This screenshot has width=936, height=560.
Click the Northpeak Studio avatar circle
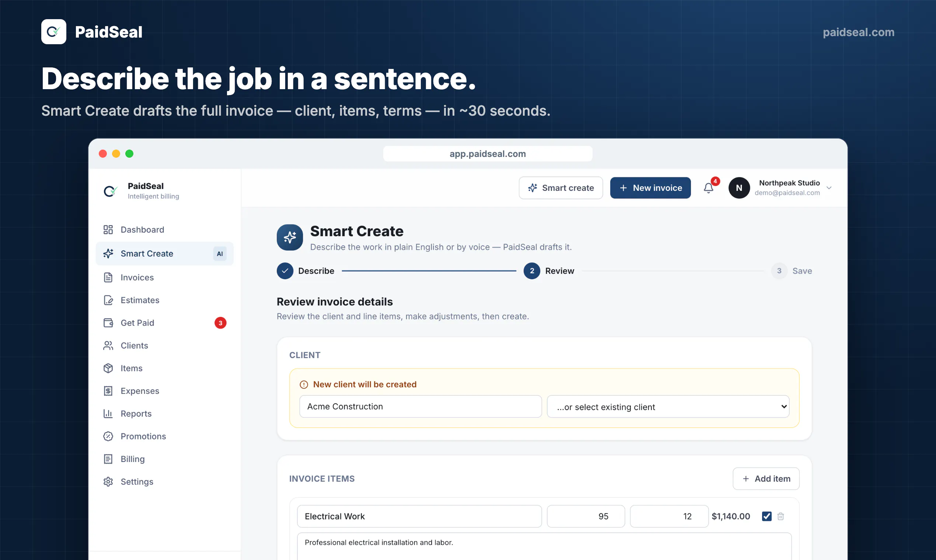pos(739,188)
